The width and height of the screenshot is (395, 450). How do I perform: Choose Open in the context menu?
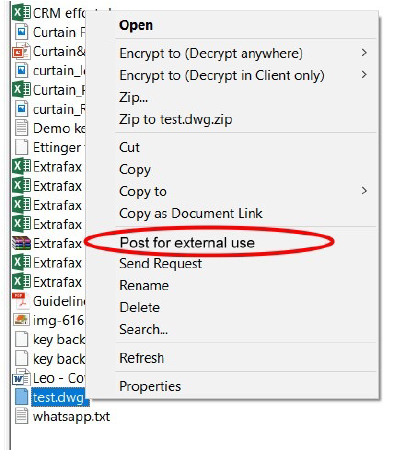coord(136,25)
